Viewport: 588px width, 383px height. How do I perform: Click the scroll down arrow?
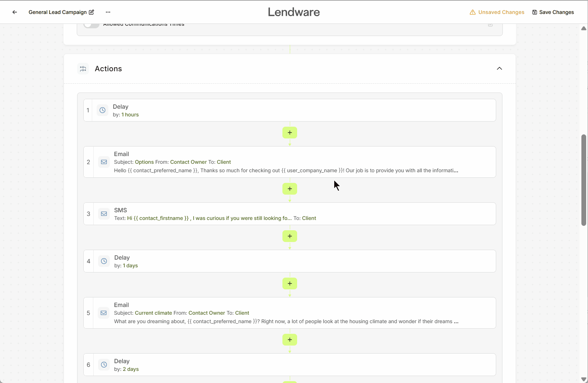click(584, 379)
